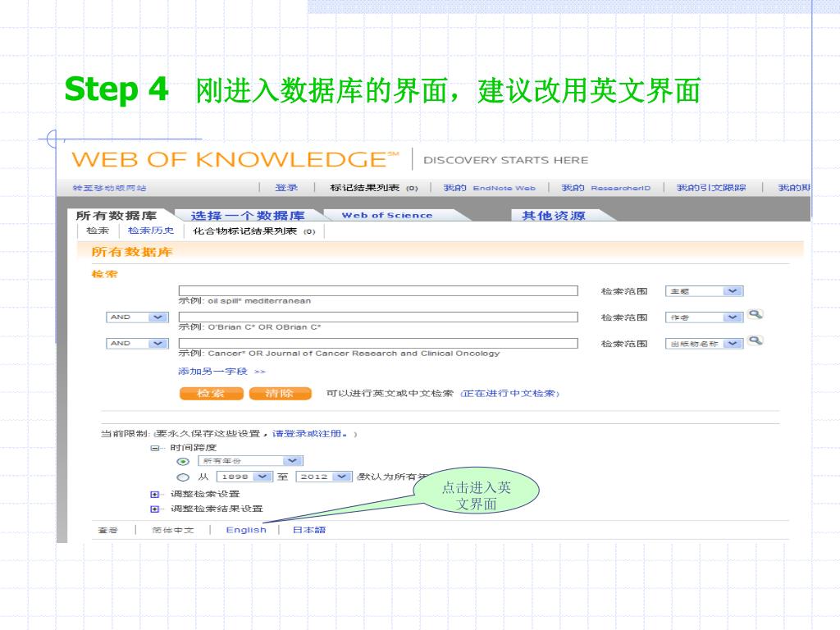Click 正在进行中文检索 link
This screenshot has height=630, width=840.
[x=509, y=394]
